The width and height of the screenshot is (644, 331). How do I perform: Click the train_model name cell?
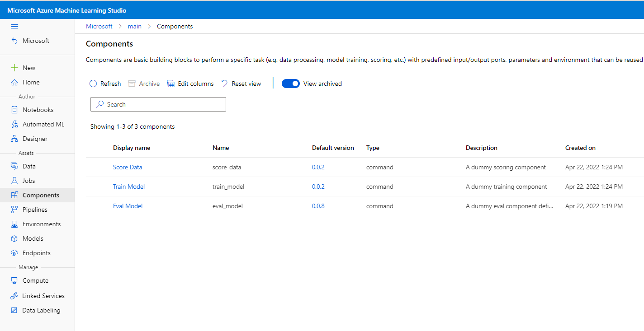click(228, 186)
